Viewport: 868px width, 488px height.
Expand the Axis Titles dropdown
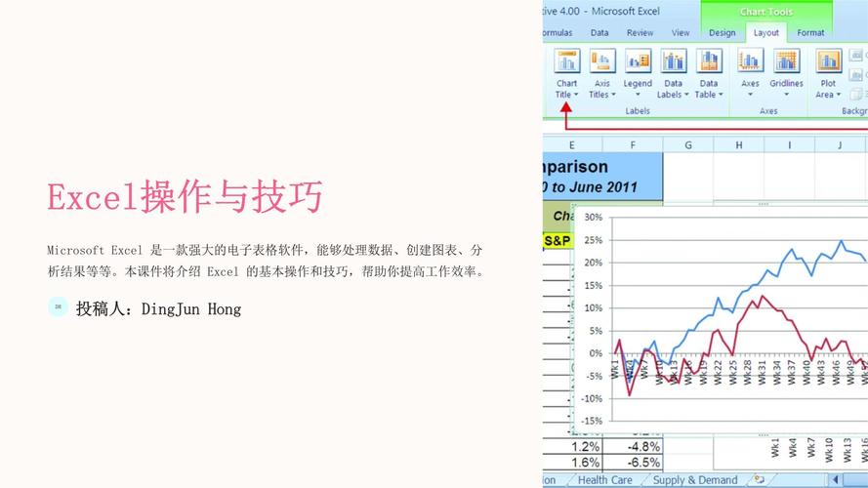coord(602,95)
